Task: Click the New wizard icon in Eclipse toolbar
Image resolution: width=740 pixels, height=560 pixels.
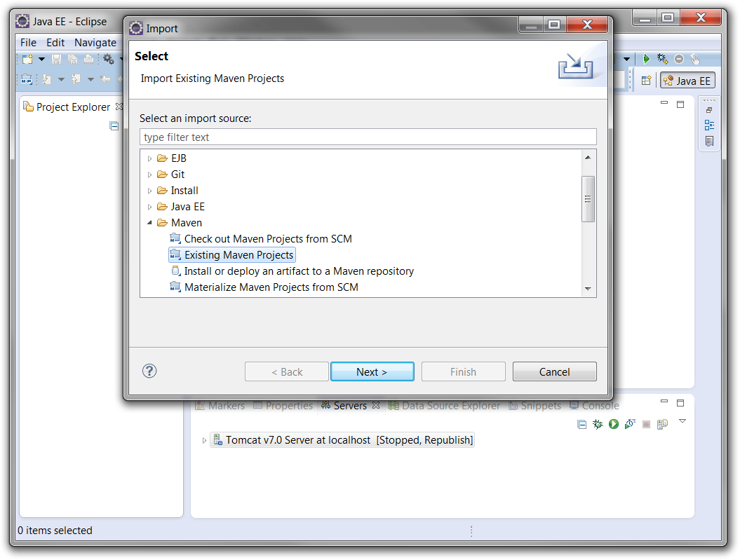Action: pos(27,59)
